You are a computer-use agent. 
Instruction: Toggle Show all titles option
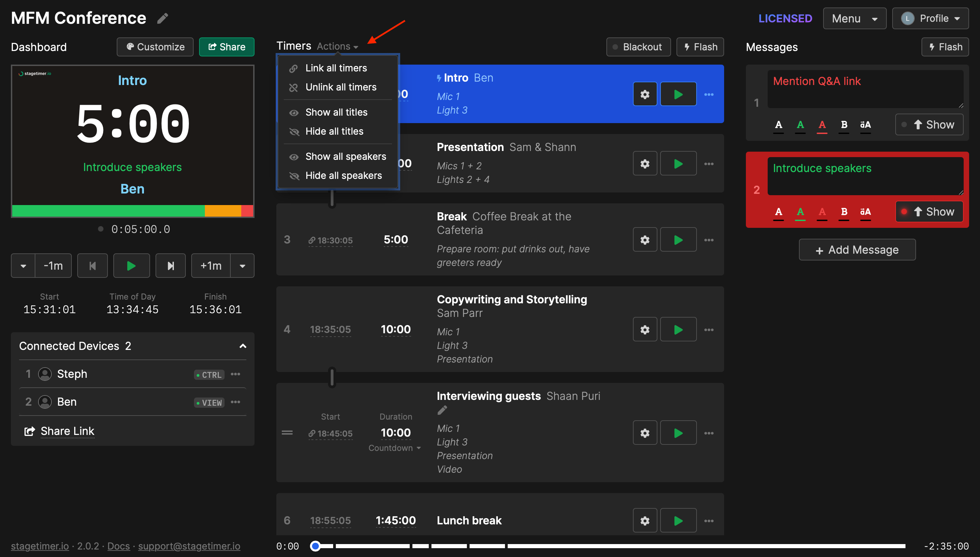[x=336, y=112]
